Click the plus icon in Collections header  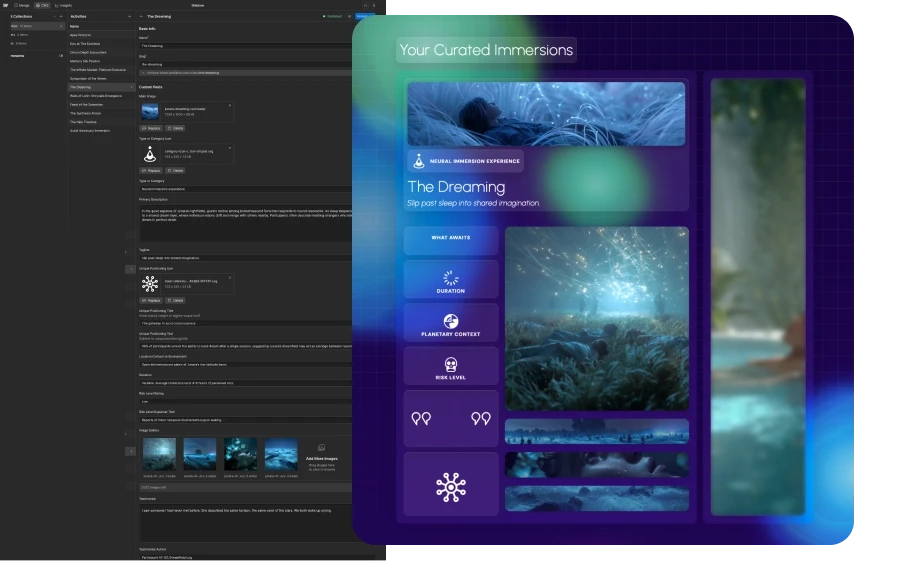[x=61, y=16]
